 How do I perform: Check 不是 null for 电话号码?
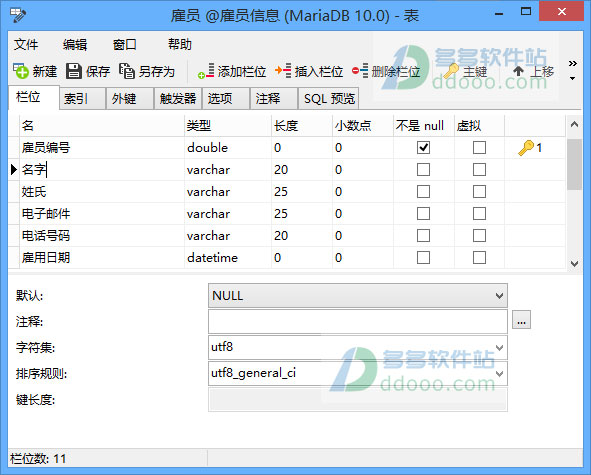click(423, 236)
